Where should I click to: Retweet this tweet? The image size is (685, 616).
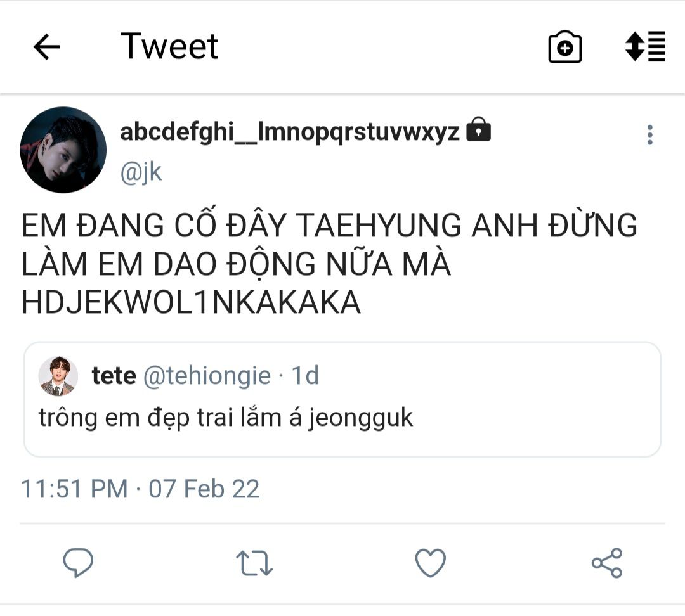(x=254, y=563)
